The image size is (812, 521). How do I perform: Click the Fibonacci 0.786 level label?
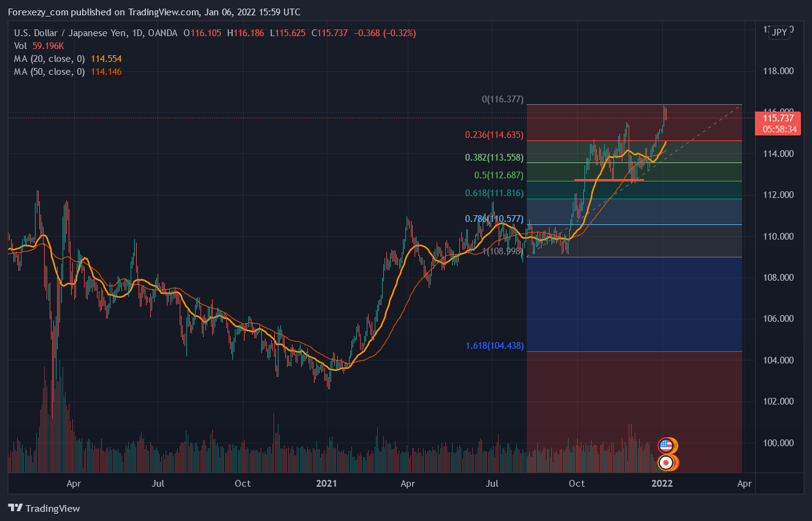click(494, 218)
